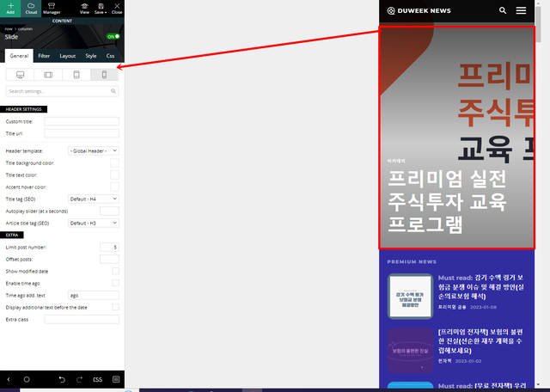
Task: Click the circle icon at panel bottom
Action: click(x=27, y=379)
